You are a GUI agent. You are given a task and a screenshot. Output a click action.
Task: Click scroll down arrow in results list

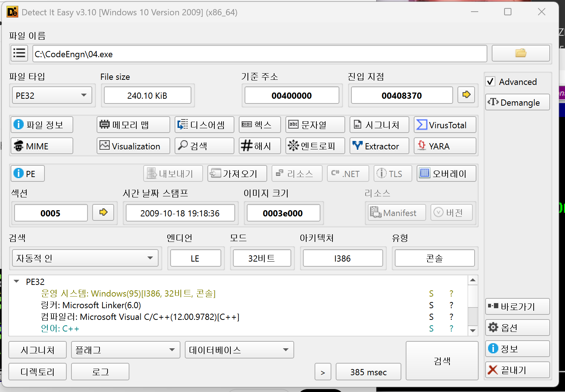click(x=473, y=330)
